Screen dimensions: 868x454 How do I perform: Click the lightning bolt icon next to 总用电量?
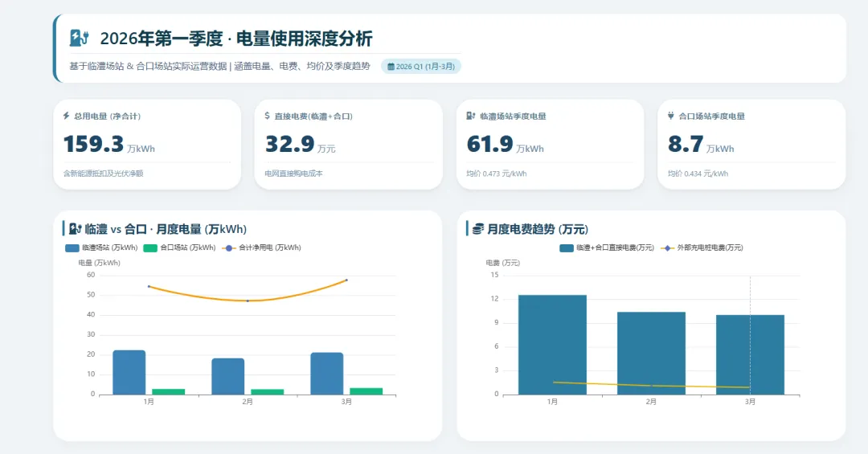(67, 116)
